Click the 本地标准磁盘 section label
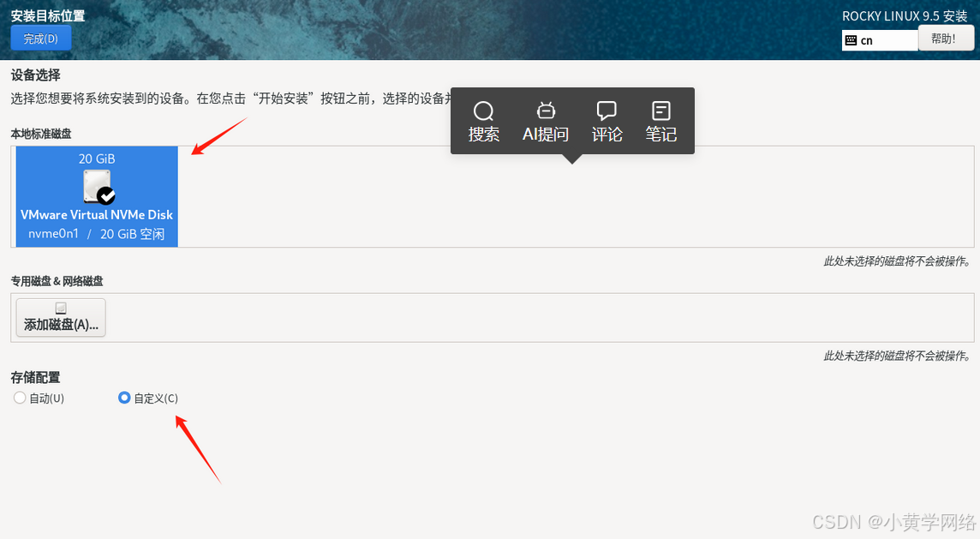 (x=41, y=134)
